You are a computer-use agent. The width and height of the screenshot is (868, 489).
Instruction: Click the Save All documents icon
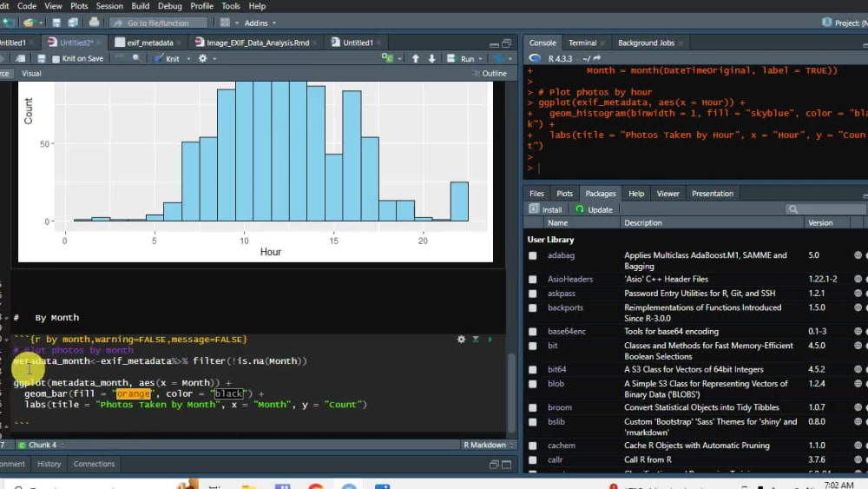click(73, 23)
